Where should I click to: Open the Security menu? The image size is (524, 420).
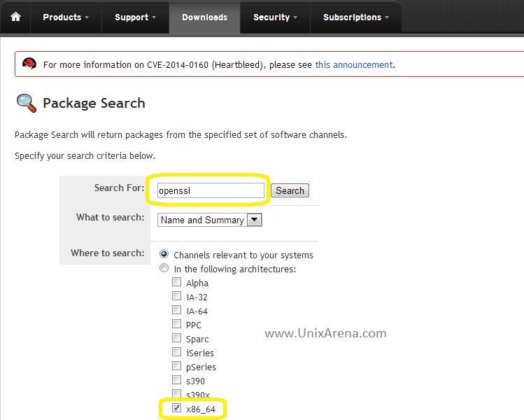click(x=275, y=17)
